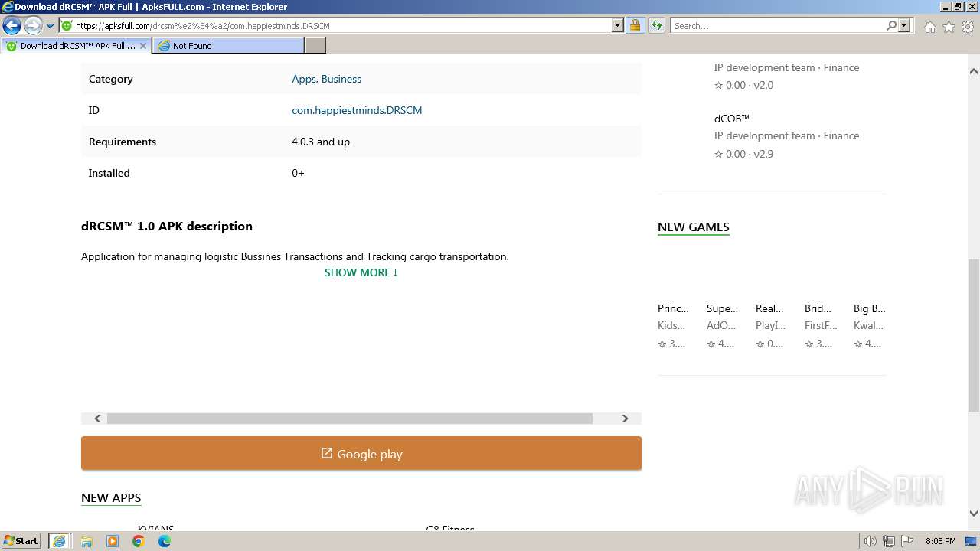Click 'IP development team · Finance' under dCOB™
The height and width of the screenshot is (551, 980).
[787, 135]
